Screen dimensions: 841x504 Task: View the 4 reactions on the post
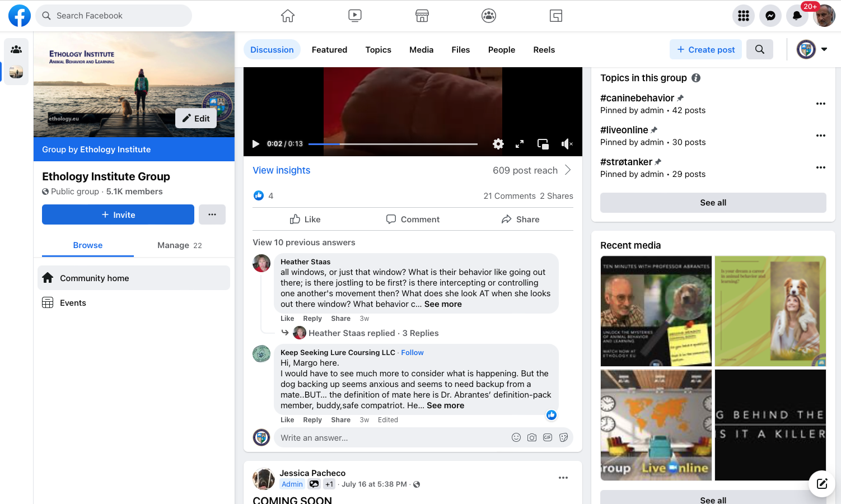pyautogui.click(x=263, y=195)
